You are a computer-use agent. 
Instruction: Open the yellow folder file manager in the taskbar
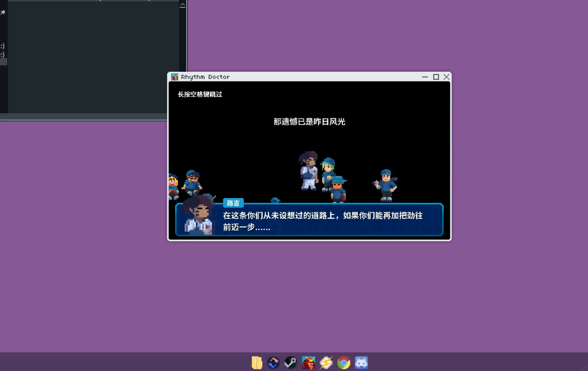click(x=257, y=363)
